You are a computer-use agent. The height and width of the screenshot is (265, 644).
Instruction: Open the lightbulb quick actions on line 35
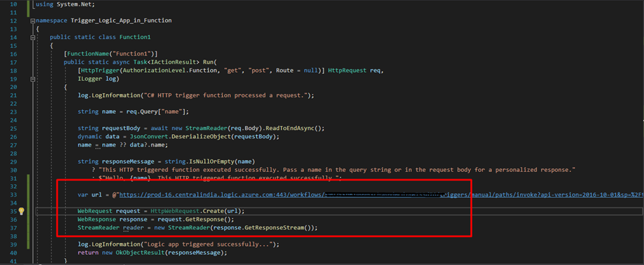21,212
